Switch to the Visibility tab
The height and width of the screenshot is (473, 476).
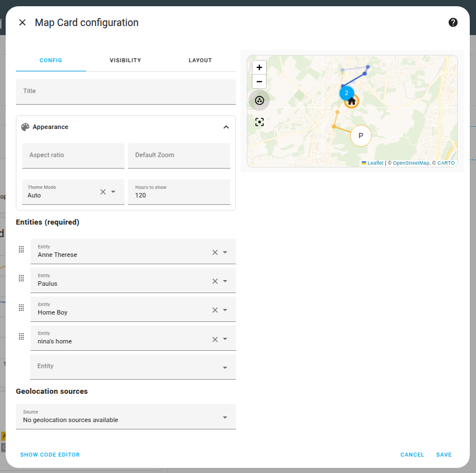click(x=125, y=61)
